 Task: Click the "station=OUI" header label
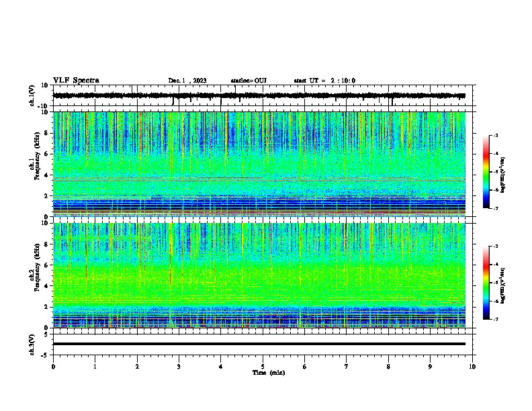tap(249, 81)
